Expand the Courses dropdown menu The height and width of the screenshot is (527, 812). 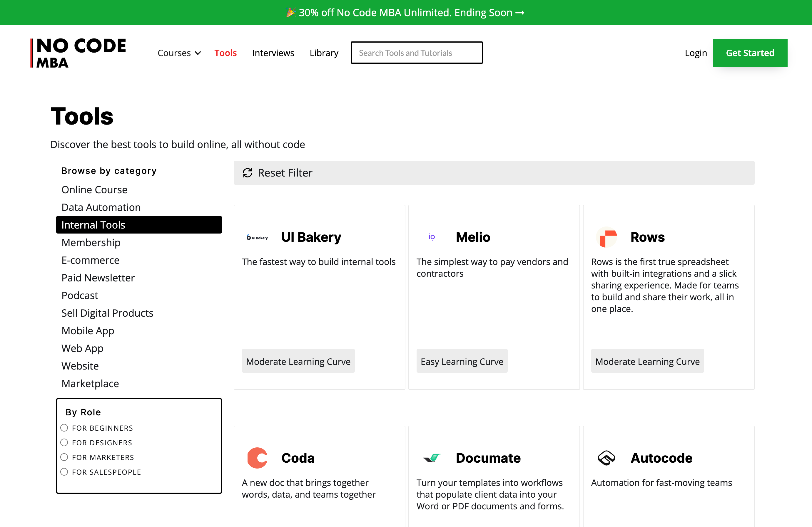coord(179,53)
